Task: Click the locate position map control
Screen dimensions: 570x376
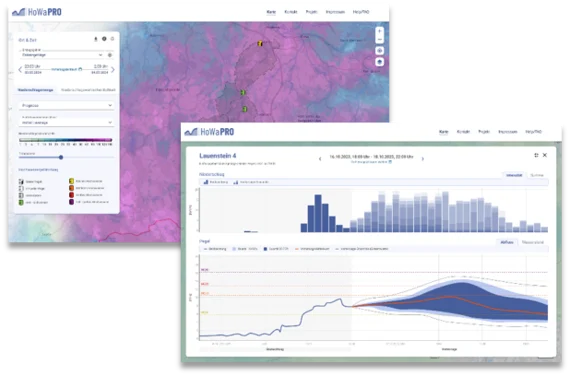Action: (x=380, y=51)
